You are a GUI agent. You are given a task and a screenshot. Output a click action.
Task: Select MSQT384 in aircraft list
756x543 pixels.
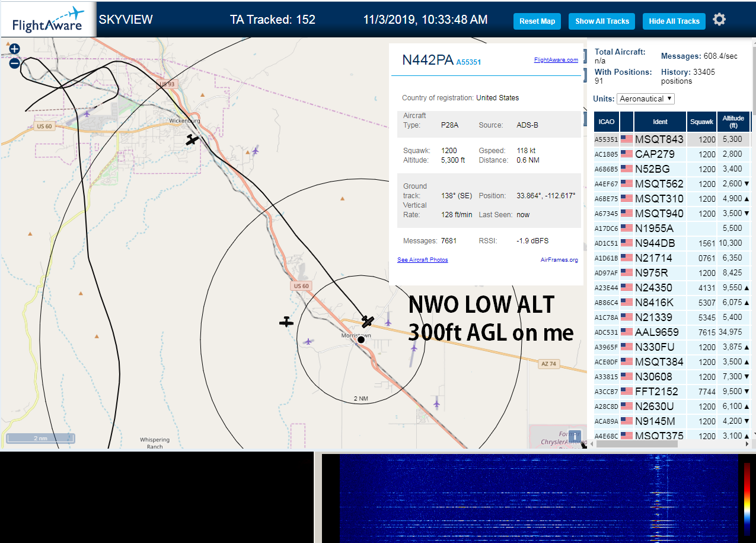(x=659, y=362)
